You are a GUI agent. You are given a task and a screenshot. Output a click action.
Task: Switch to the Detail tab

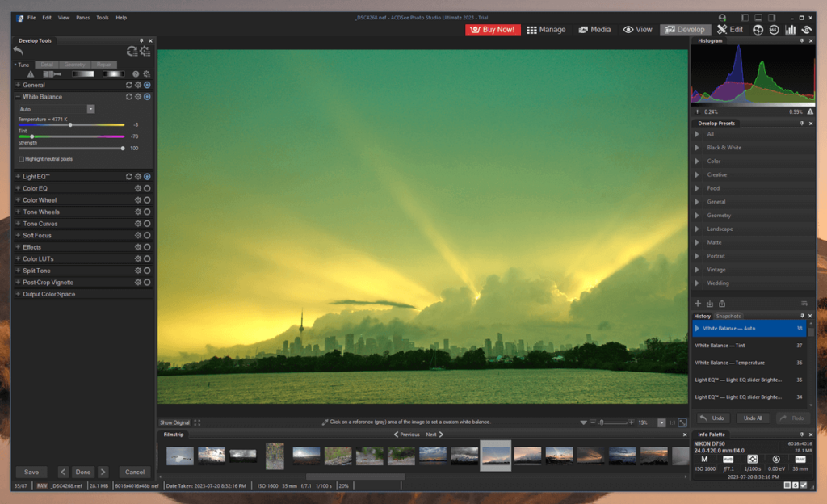point(47,65)
